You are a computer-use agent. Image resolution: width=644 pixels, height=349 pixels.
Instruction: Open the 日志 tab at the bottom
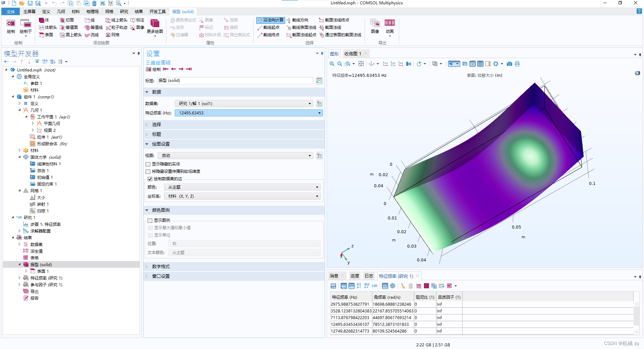[369, 276]
